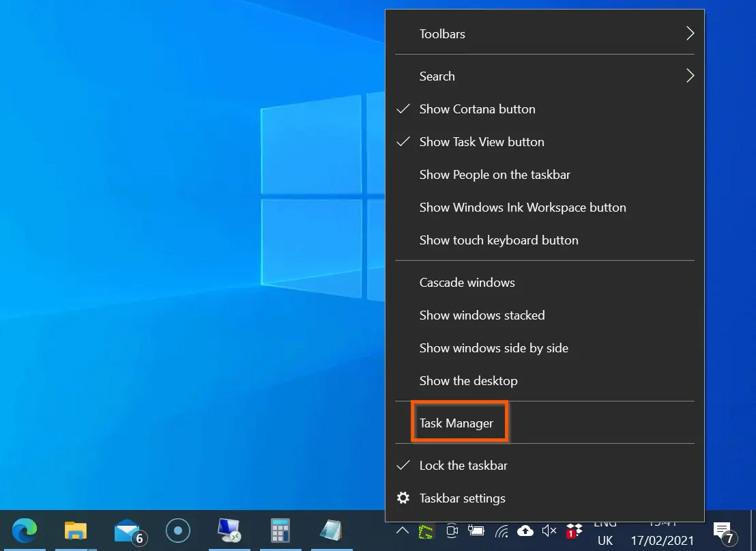Image resolution: width=756 pixels, height=551 pixels.
Task: Expand the Toolbars submenu arrow
Action: coord(690,33)
